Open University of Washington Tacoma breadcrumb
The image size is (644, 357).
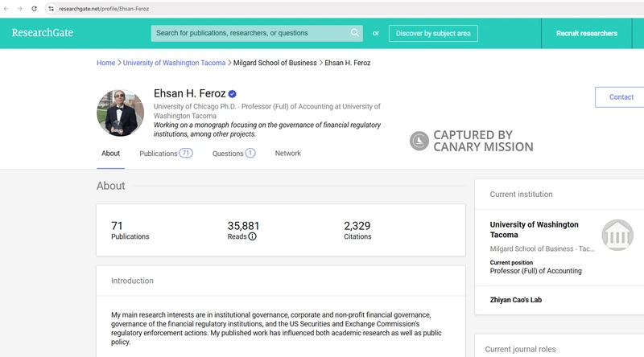174,63
